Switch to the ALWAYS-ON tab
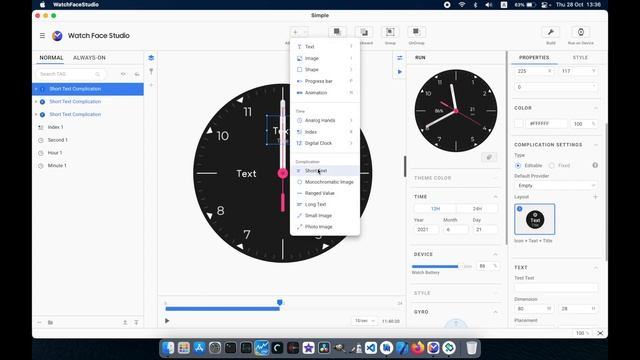This screenshot has width=640, height=360. click(89, 58)
